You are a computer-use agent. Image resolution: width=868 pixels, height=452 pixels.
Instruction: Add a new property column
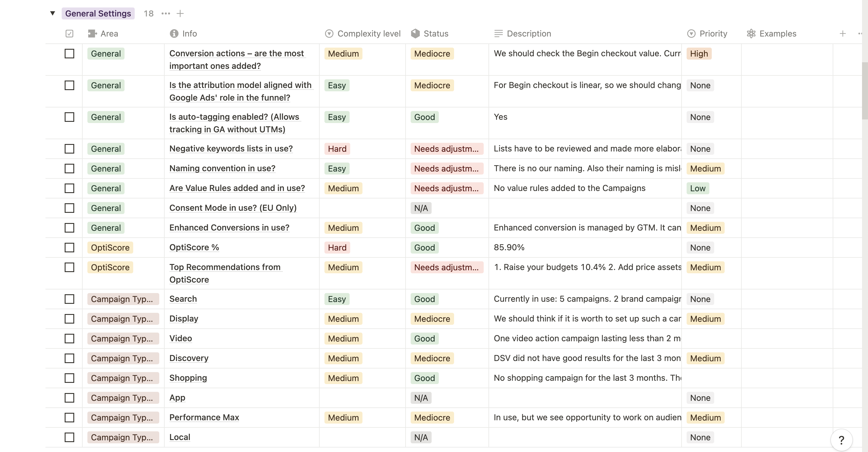pos(843,34)
